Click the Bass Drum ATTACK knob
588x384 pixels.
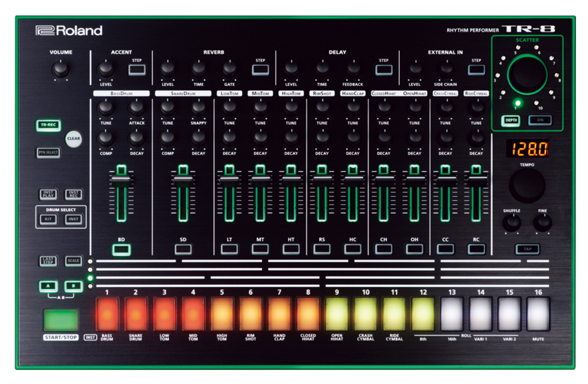pyautogui.click(x=136, y=109)
